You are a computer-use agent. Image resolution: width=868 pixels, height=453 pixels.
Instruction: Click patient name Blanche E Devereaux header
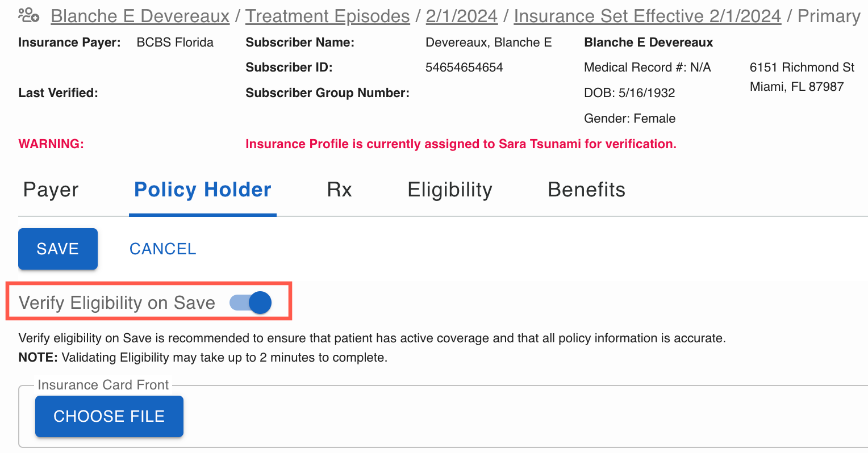tap(648, 43)
